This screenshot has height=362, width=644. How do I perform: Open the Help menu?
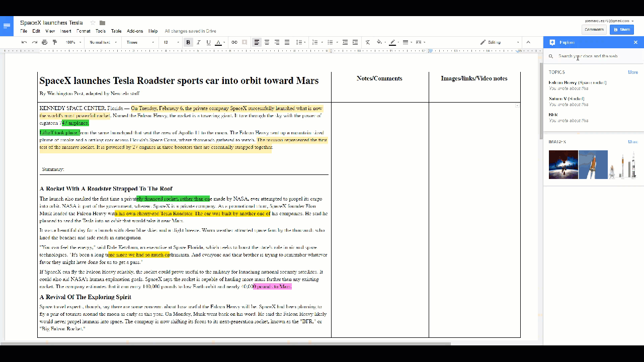[153, 31]
